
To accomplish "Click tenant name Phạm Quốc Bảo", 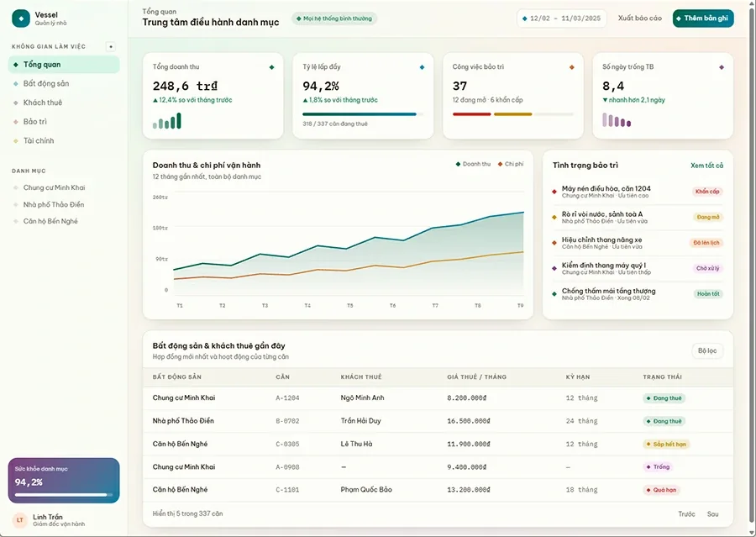I will point(366,489).
